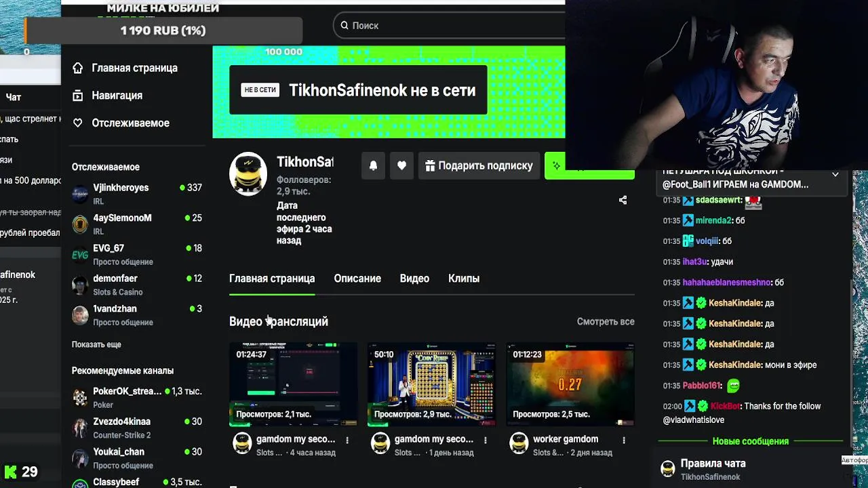Click the share icon under the channel buttons
This screenshot has height=488, width=868.
[x=623, y=200]
